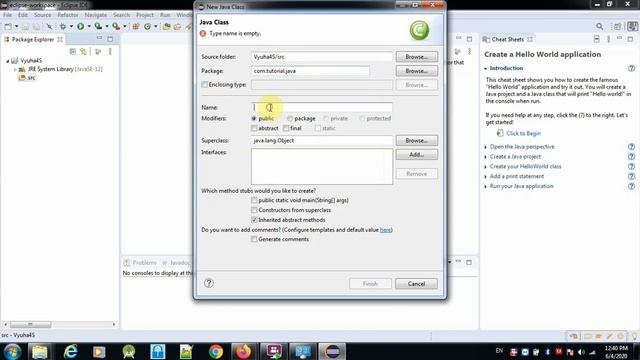Image resolution: width=640 pixels, height=360 pixels.
Task: Click the Open Type toolbar icon
Action: (166, 27)
